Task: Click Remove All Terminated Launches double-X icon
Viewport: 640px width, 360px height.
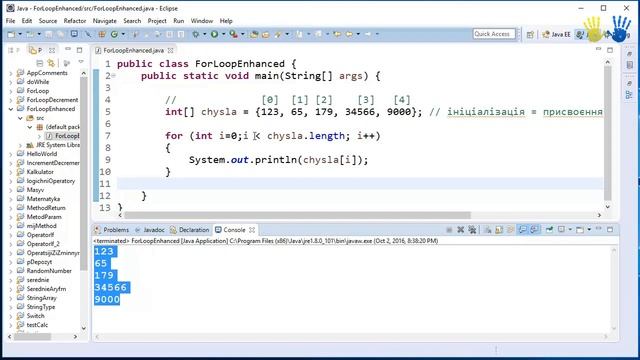Action: tap(472, 230)
